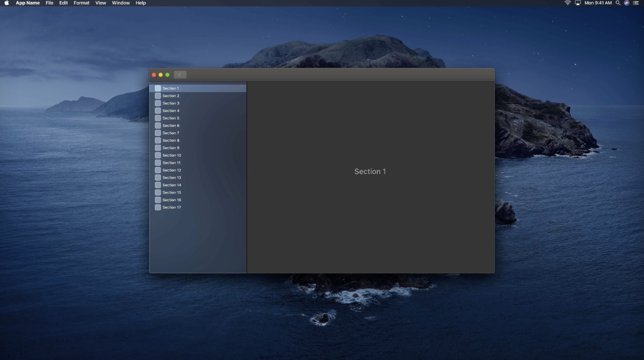The height and width of the screenshot is (360, 644).
Task: Open the Format menu
Action: coord(81,3)
